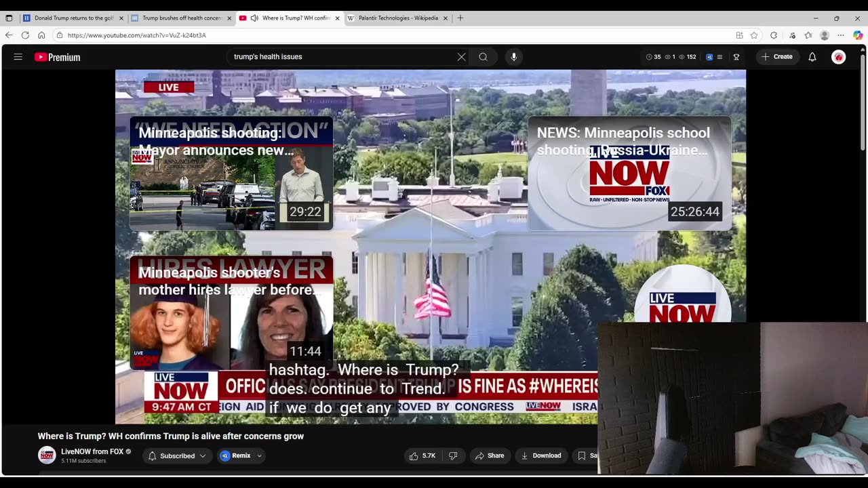Screen dimensions: 868x488
Task: Go back to previous page
Action: click(9, 35)
